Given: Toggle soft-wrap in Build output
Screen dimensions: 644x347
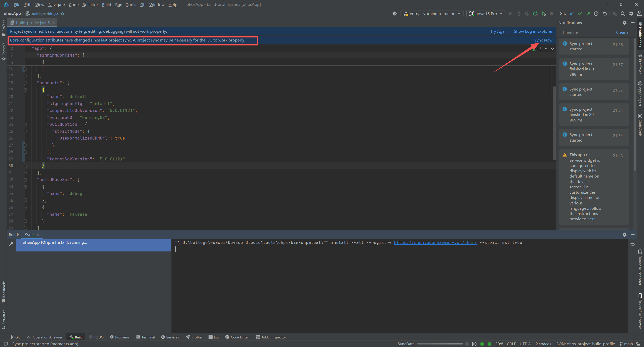Looking at the screenshot, I should (632, 244).
